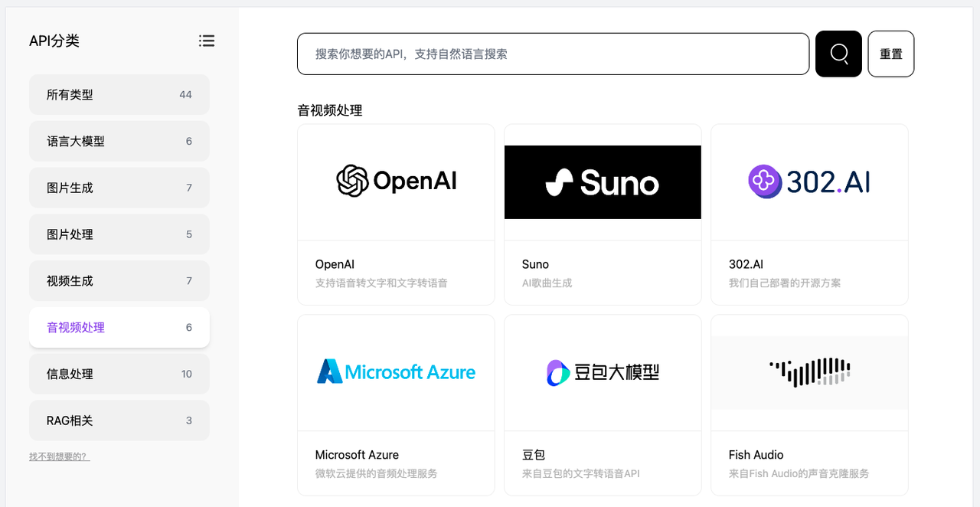The image size is (980, 507).
Task: Click description 微软云提供的音频处理服务
Action: click(x=377, y=474)
